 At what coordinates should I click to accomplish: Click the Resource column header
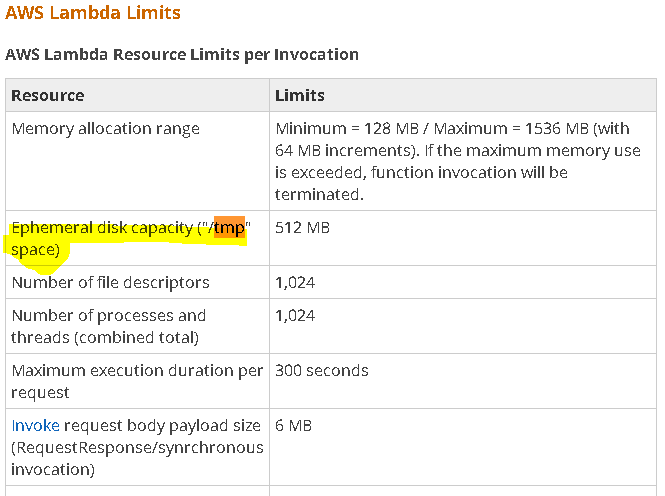48,96
